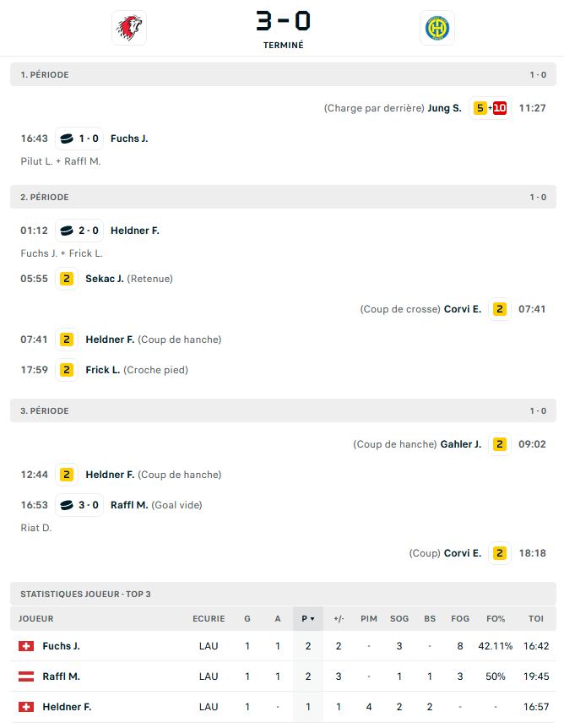Click the 1. PÉRIODE section header
This screenshot has height=728, width=564.
click(x=283, y=75)
